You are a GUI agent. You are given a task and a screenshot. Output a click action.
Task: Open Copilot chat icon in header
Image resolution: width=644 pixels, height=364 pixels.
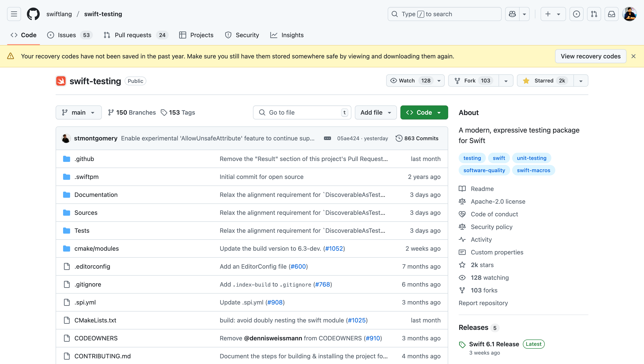click(512, 14)
